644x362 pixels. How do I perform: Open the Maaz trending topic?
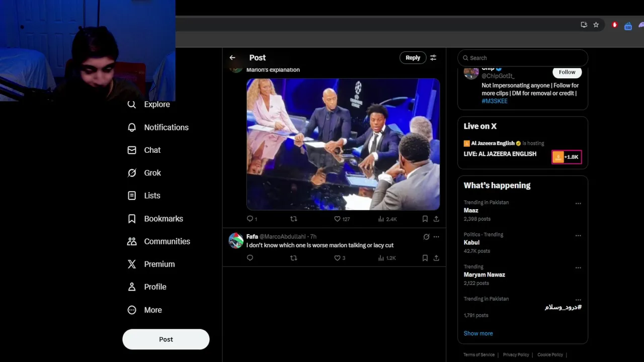pyautogui.click(x=471, y=211)
